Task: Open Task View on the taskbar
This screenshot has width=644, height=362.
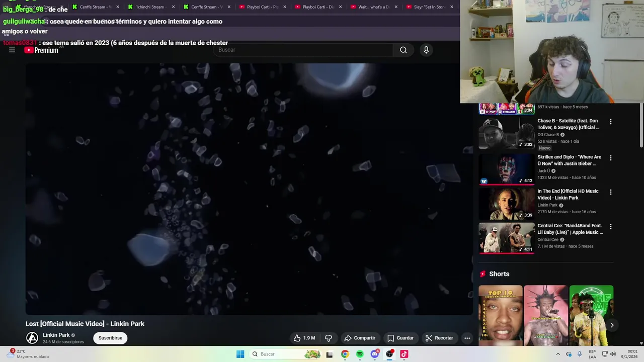Action: point(330,354)
